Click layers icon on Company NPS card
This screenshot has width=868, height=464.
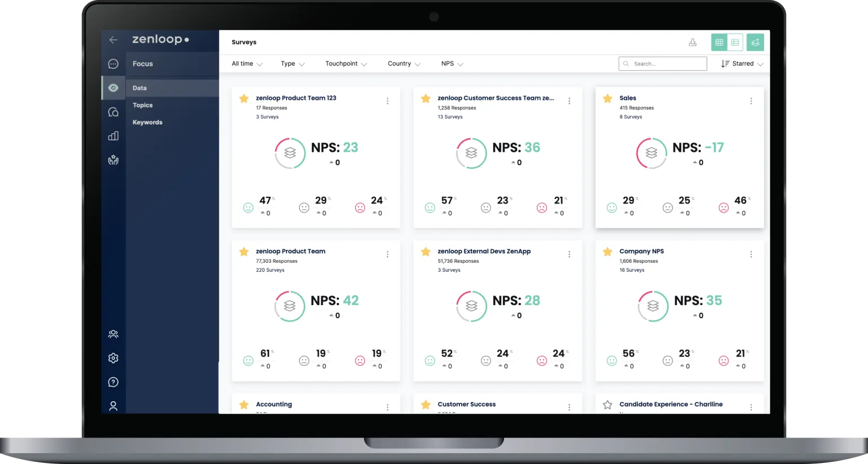tap(653, 306)
